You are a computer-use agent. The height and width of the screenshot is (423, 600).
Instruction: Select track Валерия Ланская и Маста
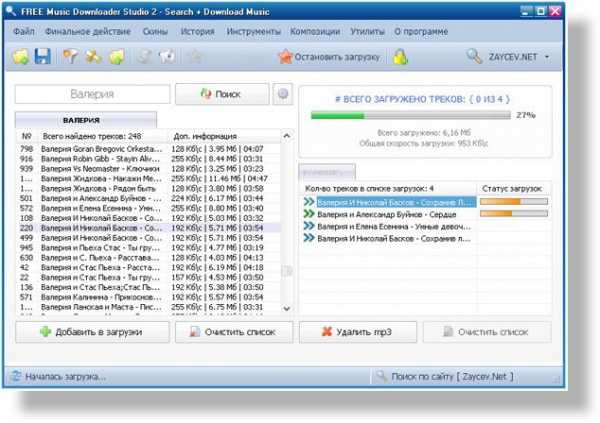pyautogui.click(x=148, y=307)
